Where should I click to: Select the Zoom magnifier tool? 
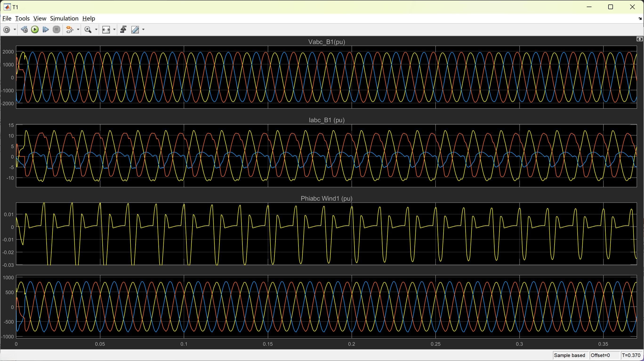88,29
